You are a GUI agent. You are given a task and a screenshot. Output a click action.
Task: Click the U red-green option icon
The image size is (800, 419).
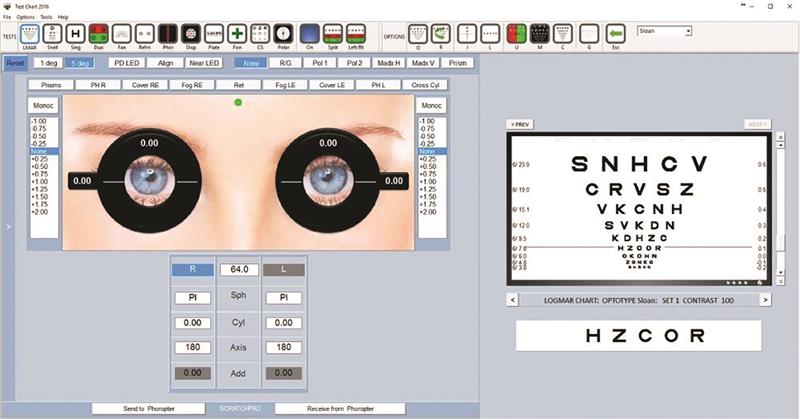[516, 34]
